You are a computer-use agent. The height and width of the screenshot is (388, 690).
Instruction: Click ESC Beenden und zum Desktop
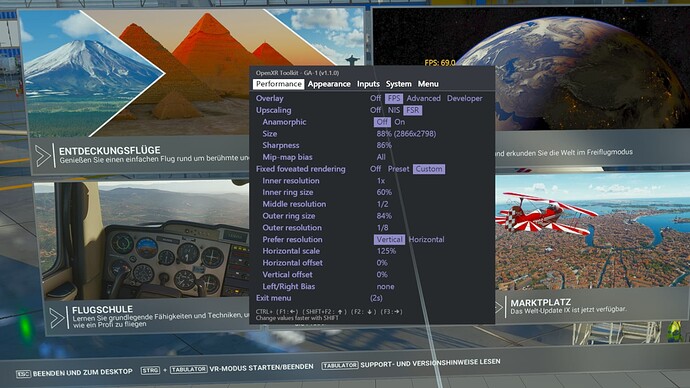(74, 372)
